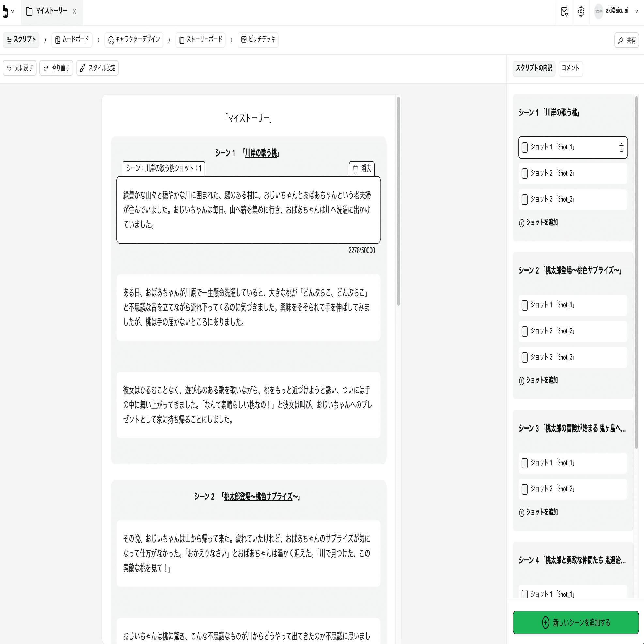644x644 pixels.
Task: Check scene 1 ショット 3 checkbox
Action: point(524,199)
